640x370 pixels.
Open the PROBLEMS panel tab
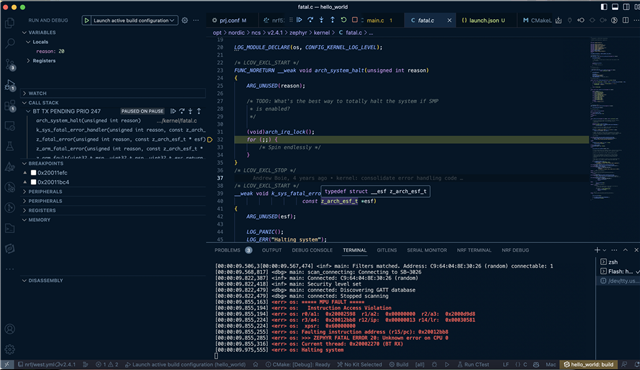233,250
